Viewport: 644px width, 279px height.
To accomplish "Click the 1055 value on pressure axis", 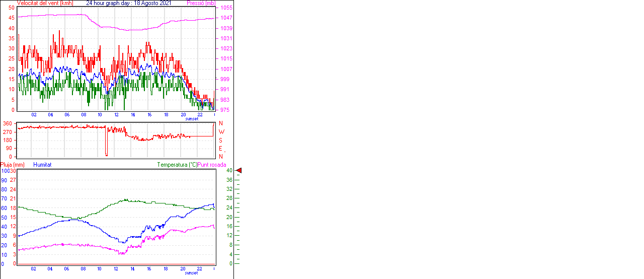I will click(226, 8).
